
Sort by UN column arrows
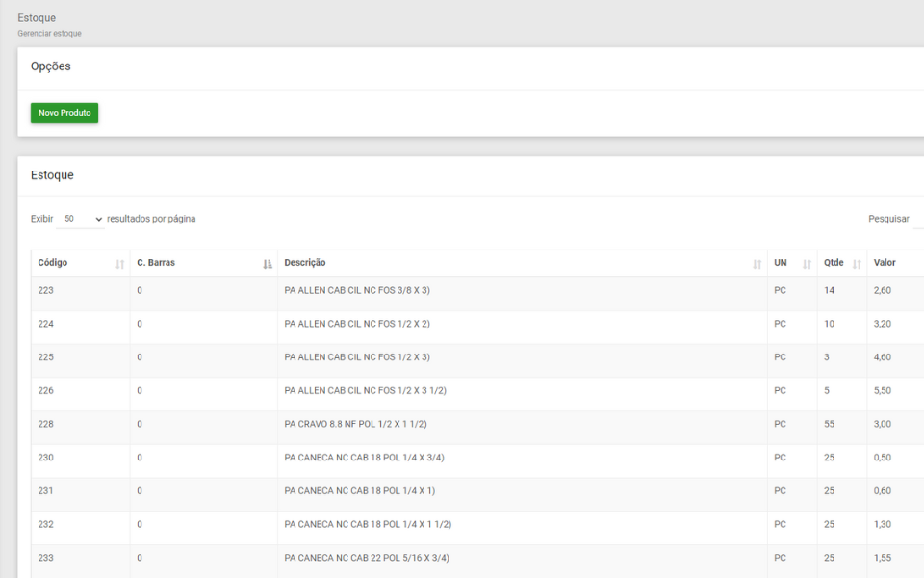point(807,264)
